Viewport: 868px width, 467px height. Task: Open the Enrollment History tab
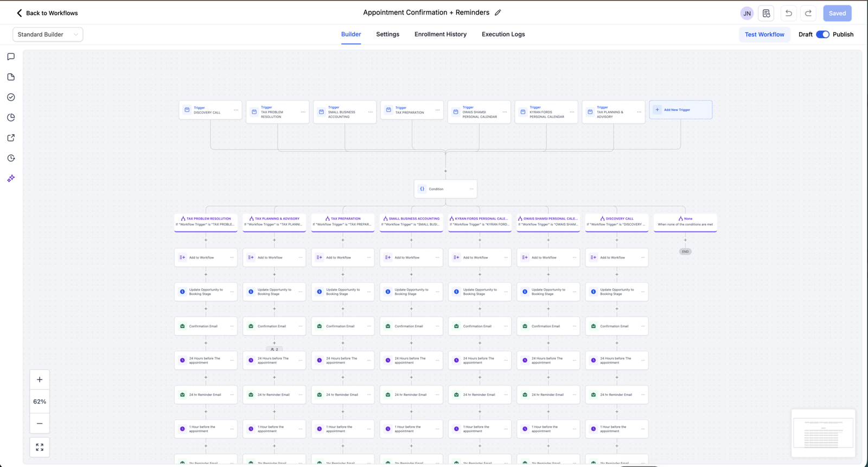pyautogui.click(x=440, y=34)
